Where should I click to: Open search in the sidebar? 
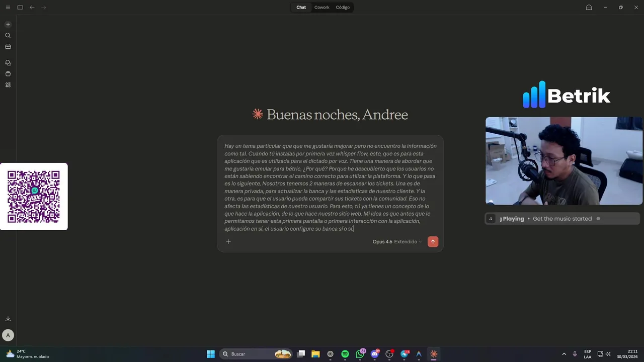(8, 36)
